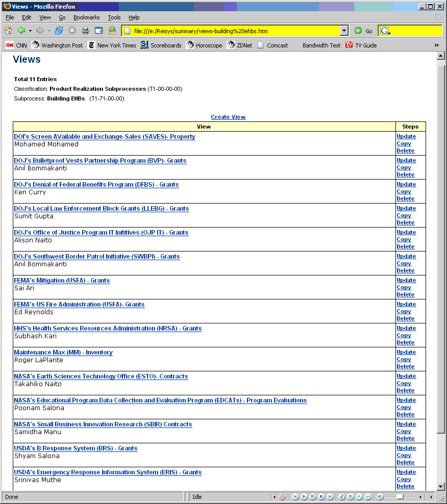Open NASA's Small Business Innovation Research view
This screenshot has height=504, width=447.
pyautogui.click(x=103, y=424)
